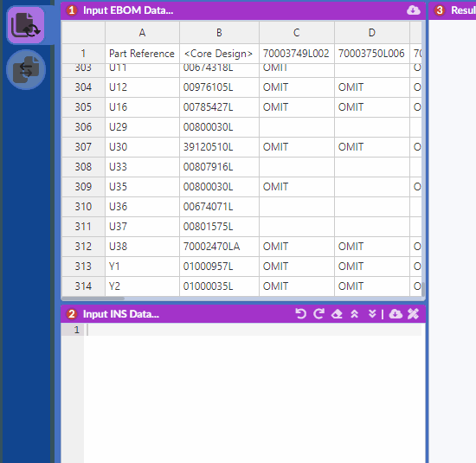
Task: Click the tools icon in INS header
Action: click(x=413, y=313)
